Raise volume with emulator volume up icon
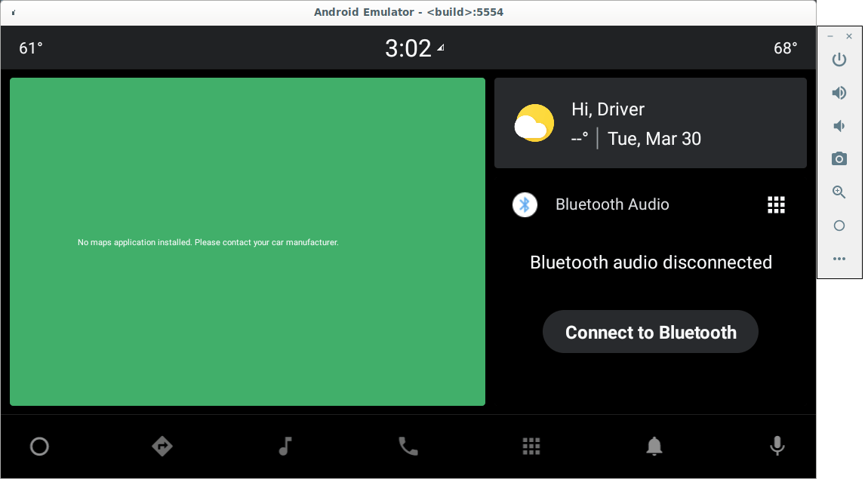 tap(839, 92)
